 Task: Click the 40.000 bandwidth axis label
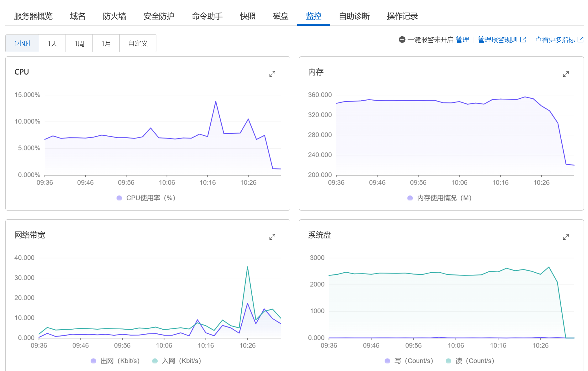(24, 258)
